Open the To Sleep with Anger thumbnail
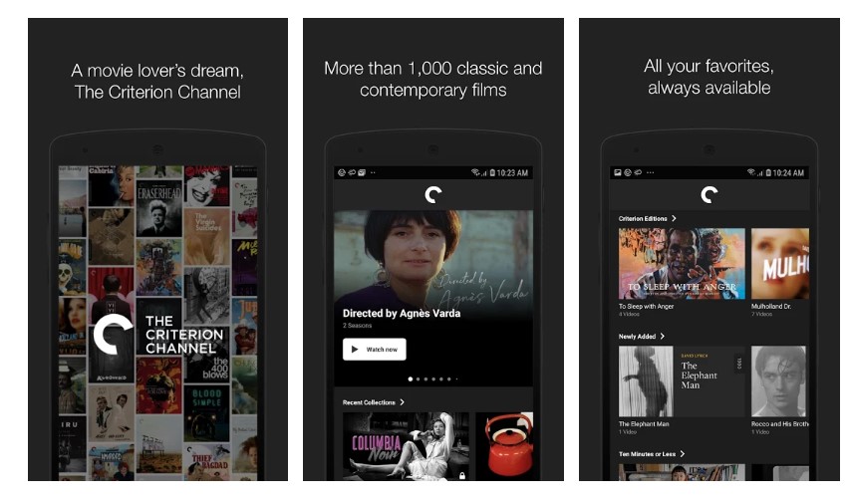Image resolution: width=848 pixels, height=504 pixels. click(x=682, y=263)
